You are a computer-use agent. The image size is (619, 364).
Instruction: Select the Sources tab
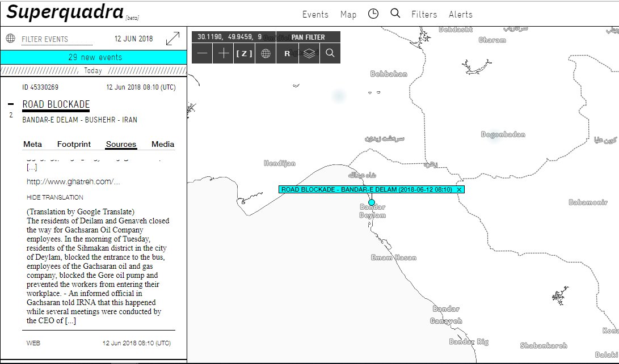pos(121,145)
